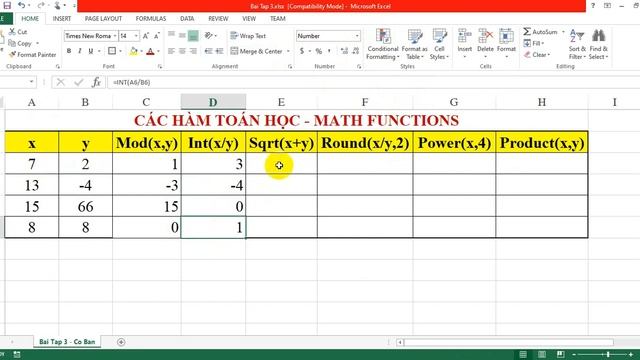Screen dimensions: 640x360
Task: Apply Percent Style
Action: tap(319, 51)
